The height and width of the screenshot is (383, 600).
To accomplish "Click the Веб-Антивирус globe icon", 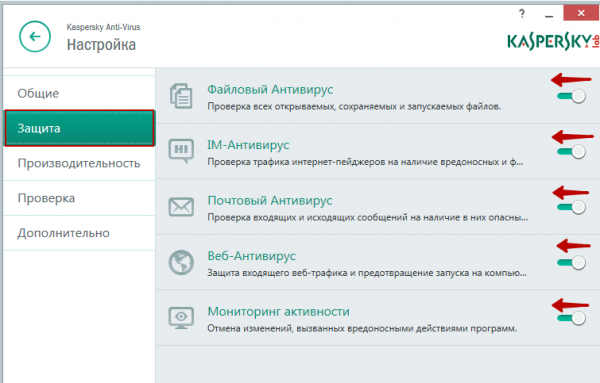I will pyautogui.click(x=181, y=262).
